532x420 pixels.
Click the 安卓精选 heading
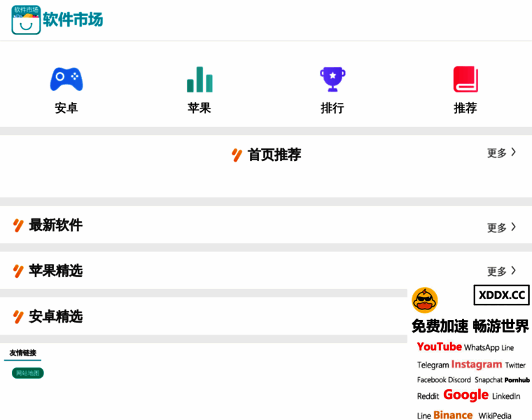[x=55, y=316]
